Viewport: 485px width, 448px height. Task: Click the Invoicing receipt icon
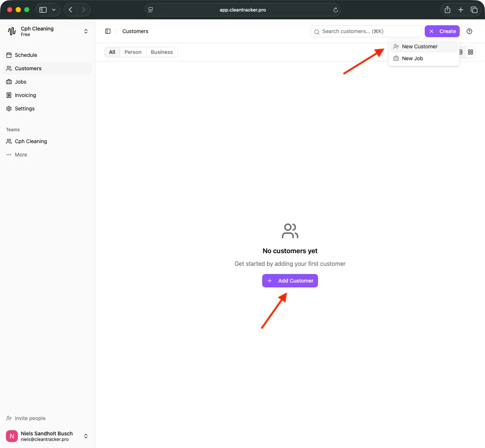[x=9, y=95]
